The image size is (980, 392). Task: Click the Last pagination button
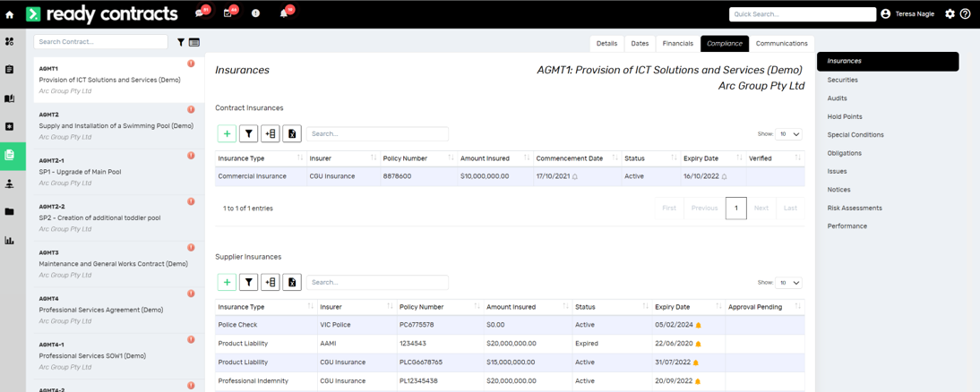[x=791, y=208]
